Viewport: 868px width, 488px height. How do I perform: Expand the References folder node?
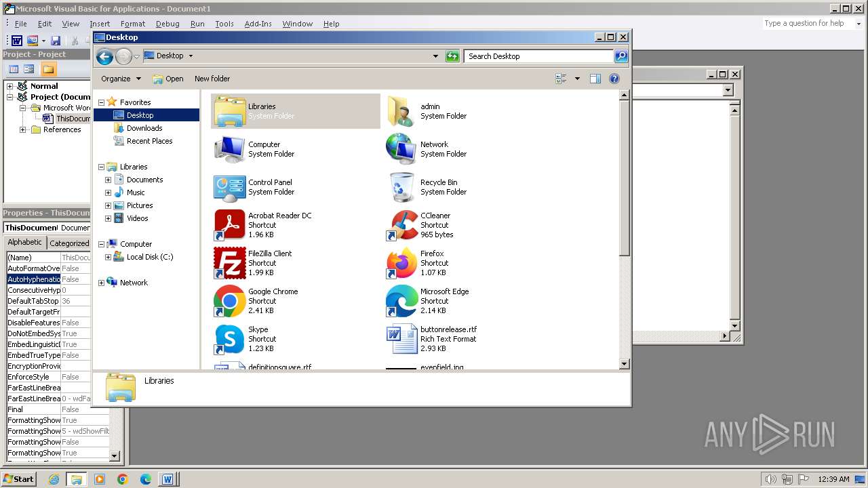22,129
